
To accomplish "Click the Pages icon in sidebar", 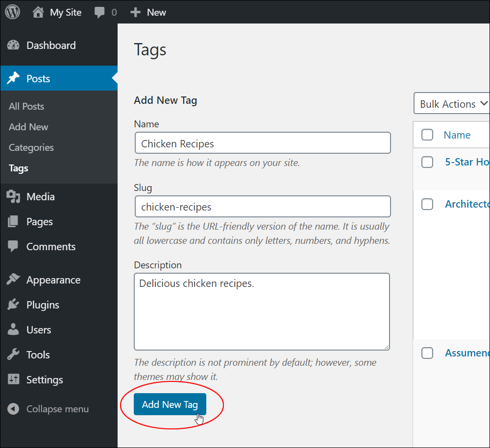I will 13,221.
